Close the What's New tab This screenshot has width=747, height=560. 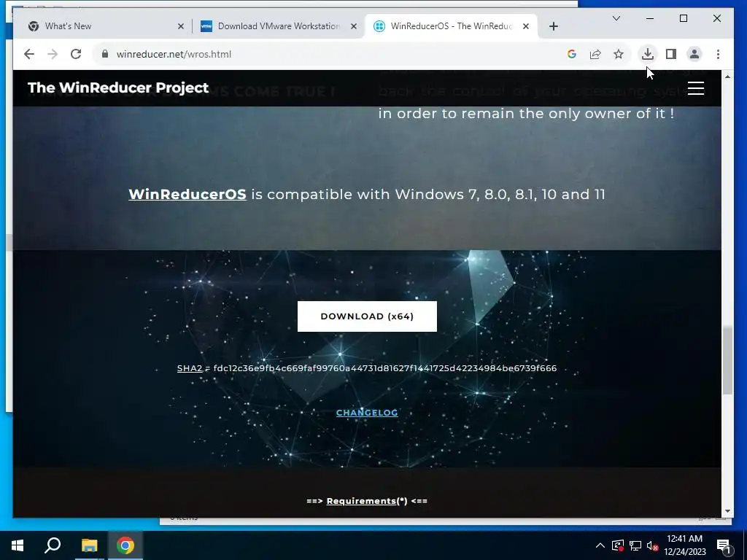(x=181, y=26)
